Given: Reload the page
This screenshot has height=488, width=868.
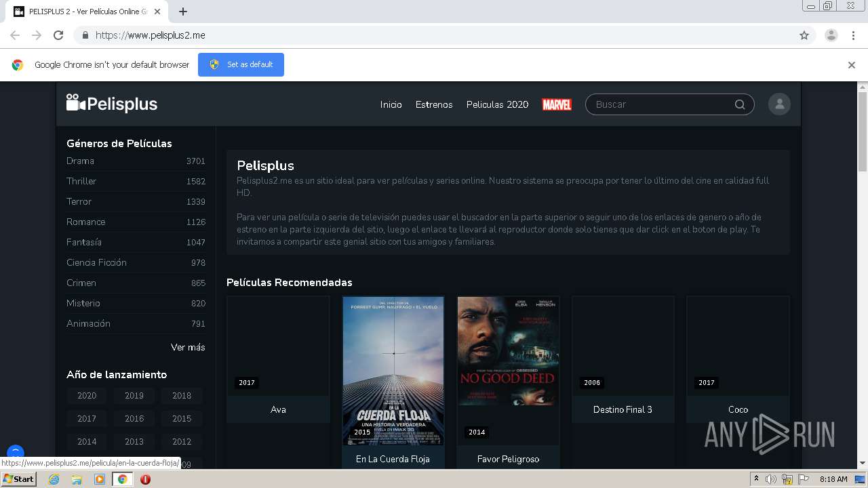Looking at the screenshot, I should click(58, 35).
